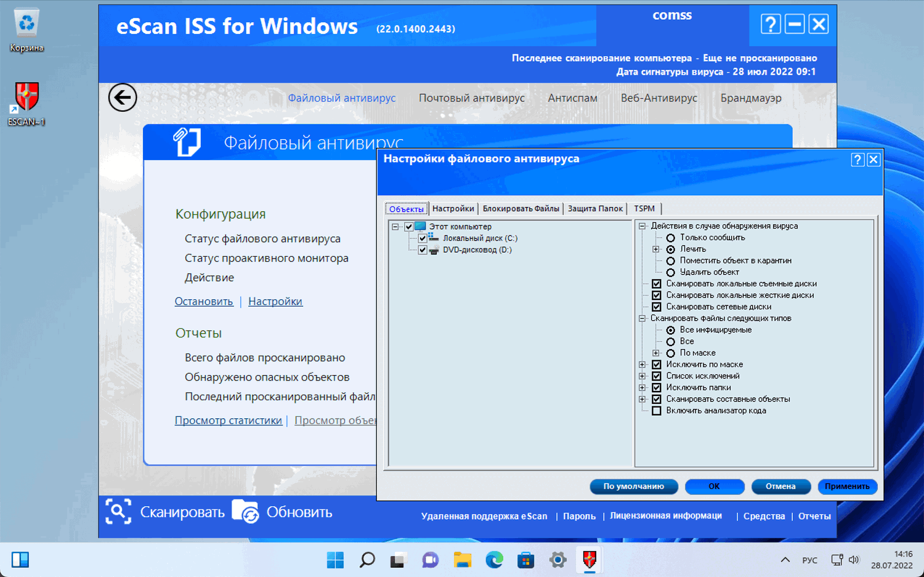
Task: Click the eScan shield icon in the taskbar
Action: (x=590, y=560)
